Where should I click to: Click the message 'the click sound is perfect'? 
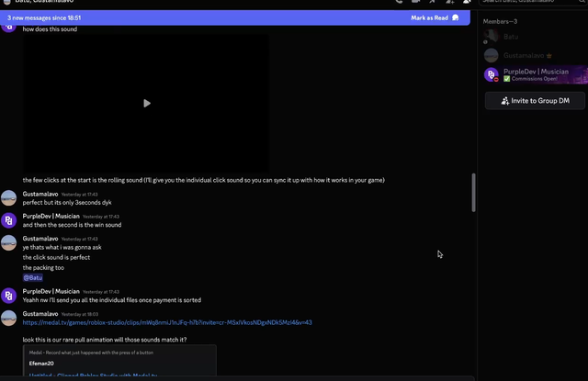56,257
